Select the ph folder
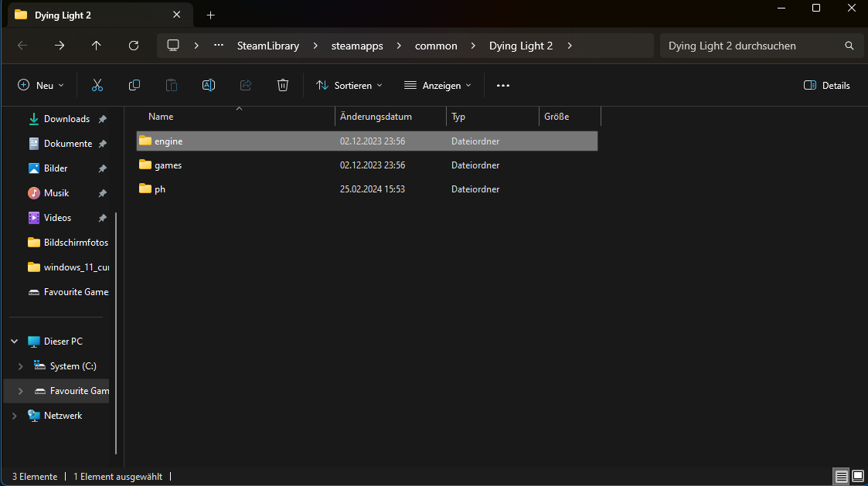Screen dimensions: 868x486 [367, 189]
